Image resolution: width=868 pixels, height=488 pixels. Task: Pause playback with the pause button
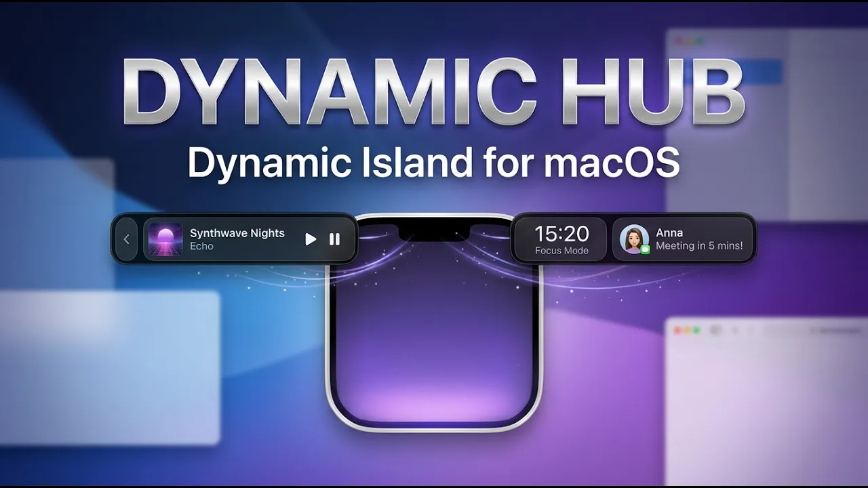point(334,239)
